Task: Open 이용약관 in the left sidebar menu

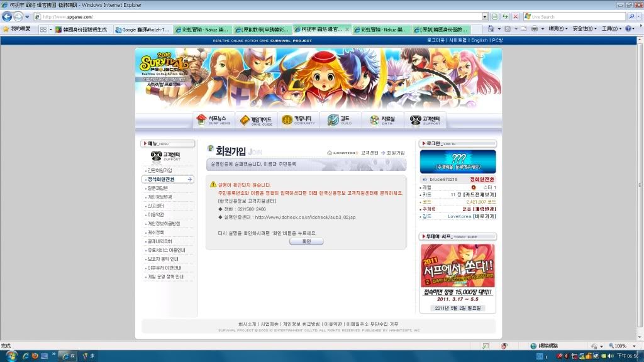Action: click(156, 215)
